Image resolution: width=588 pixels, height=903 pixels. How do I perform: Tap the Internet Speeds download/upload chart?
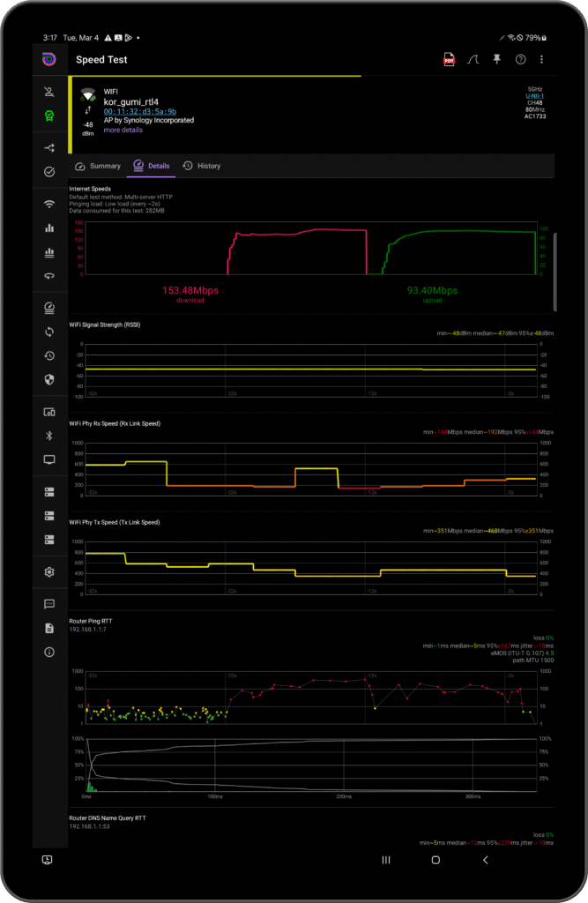(x=311, y=248)
